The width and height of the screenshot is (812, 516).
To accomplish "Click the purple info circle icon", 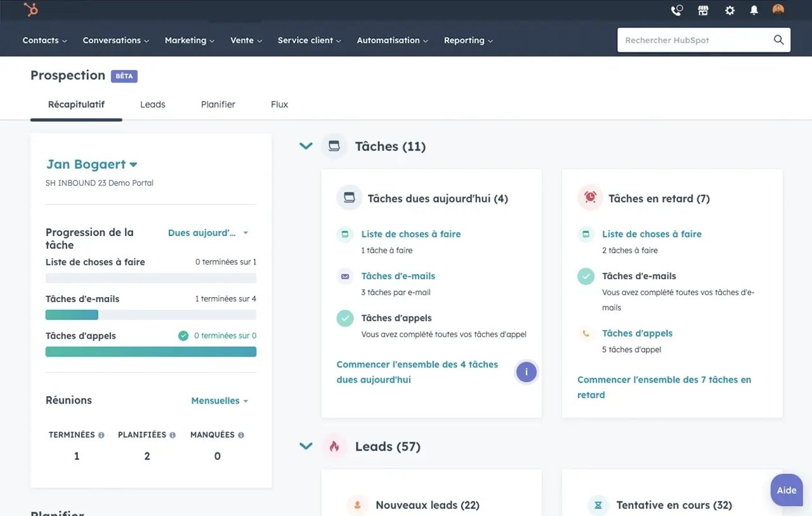I will (527, 372).
